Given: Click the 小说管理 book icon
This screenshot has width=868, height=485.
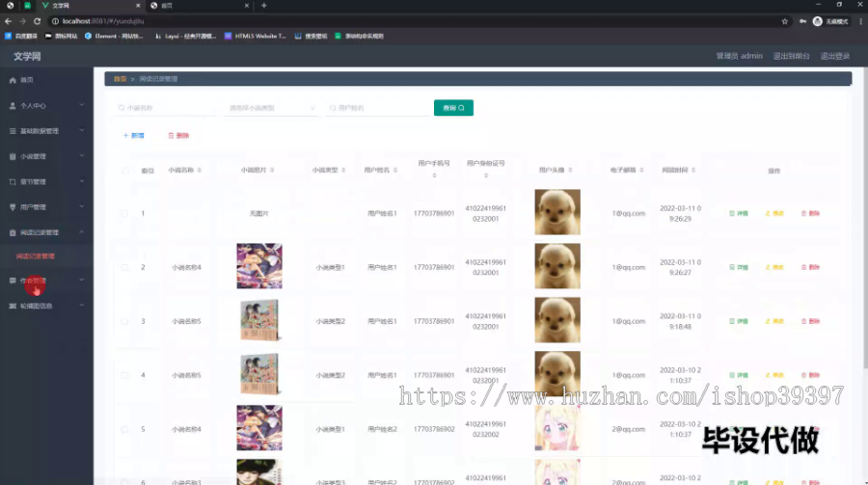Looking at the screenshot, I should pyautogui.click(x=13, y=156).
